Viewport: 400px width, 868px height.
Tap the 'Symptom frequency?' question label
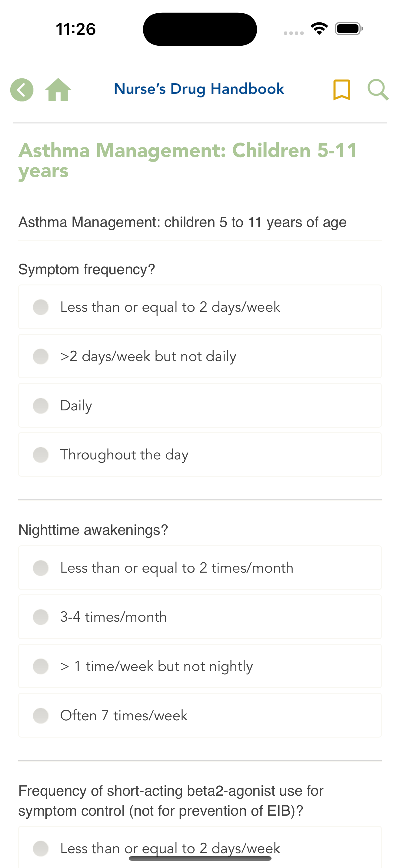87,269
